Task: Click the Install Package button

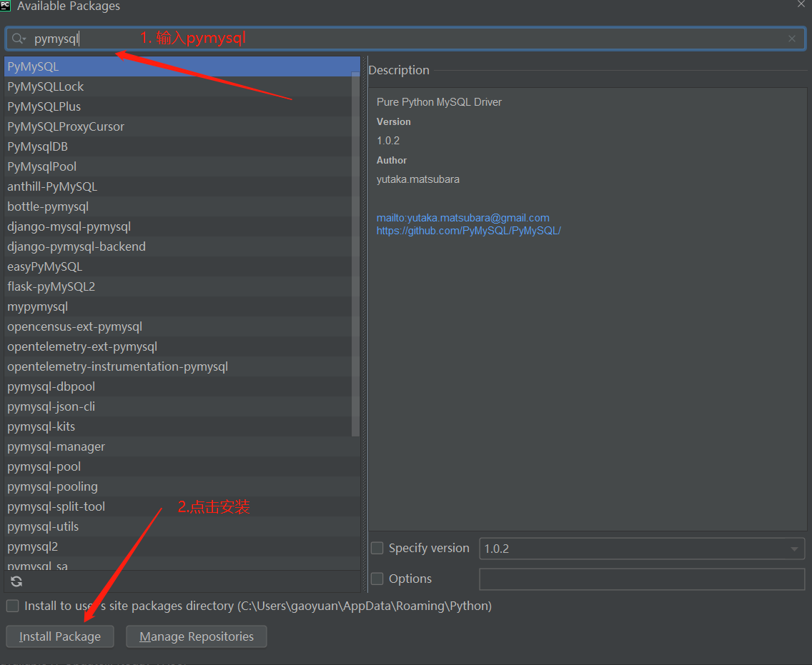Action: [x=60, y=636]
